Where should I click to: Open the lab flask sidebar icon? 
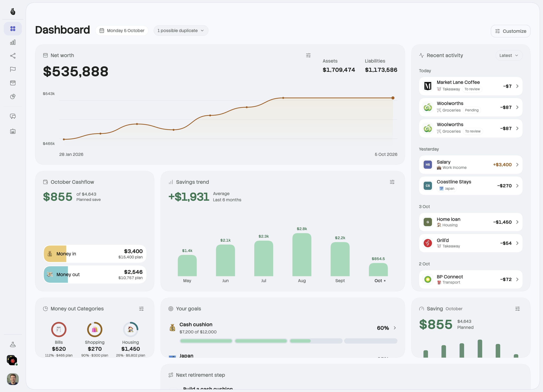(x=13, y=344)
